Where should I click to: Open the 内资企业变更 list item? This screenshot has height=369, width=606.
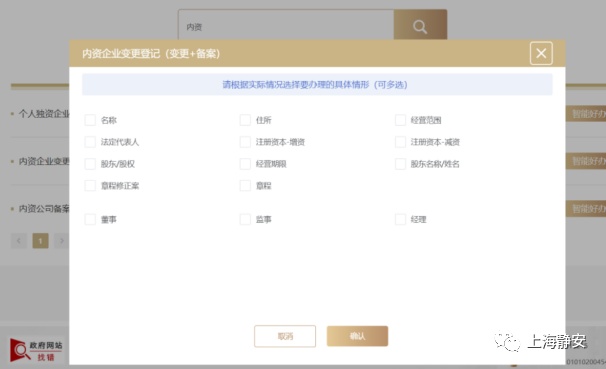44,161
